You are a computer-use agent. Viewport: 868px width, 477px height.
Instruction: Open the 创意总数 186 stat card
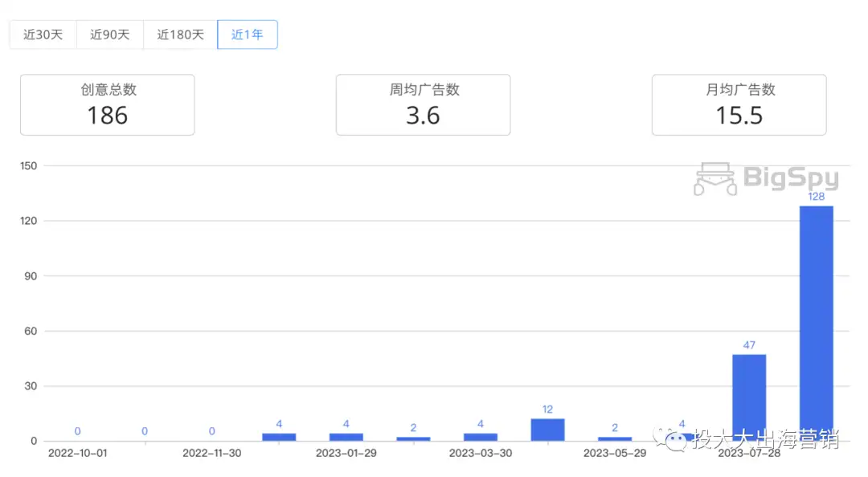coord(108,104)
